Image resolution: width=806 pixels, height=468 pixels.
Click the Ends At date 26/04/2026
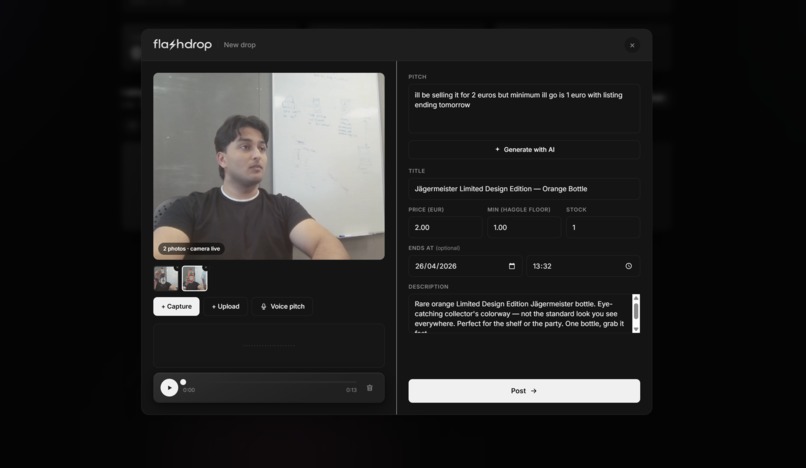coord(436,266)
